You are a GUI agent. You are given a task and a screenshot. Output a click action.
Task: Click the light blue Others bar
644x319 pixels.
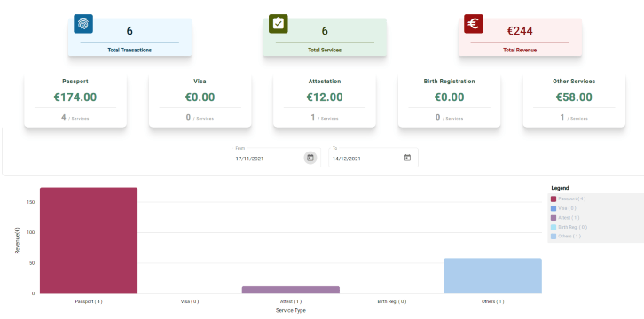click(493, 276)
